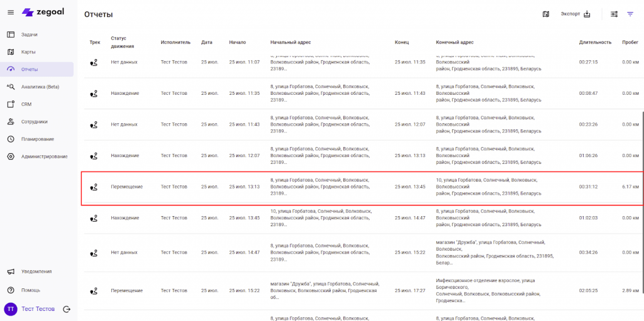Open Администрирование settings section
Screen dimensions: 644x321
44,156
